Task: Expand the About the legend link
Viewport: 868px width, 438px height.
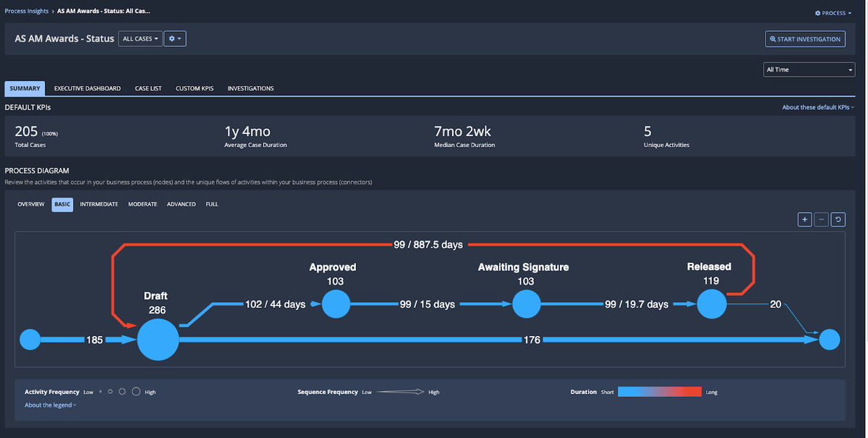Action: 50,405
